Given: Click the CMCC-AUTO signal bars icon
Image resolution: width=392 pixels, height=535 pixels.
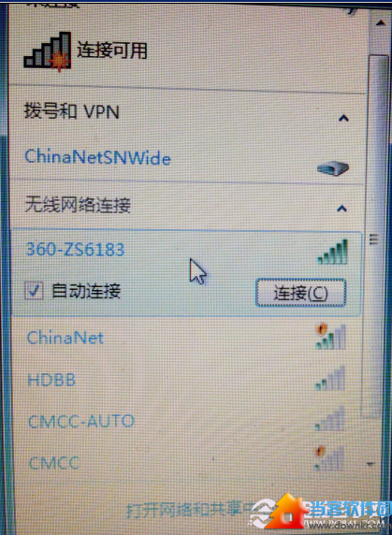Looking at the screenshot, I should (x=329, y=419).
